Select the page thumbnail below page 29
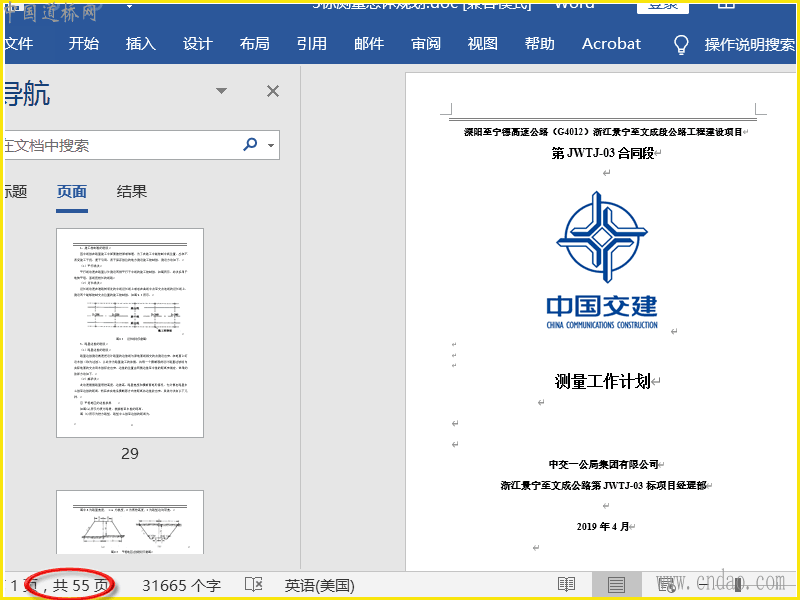800x600 pixels. coord(130,522)
